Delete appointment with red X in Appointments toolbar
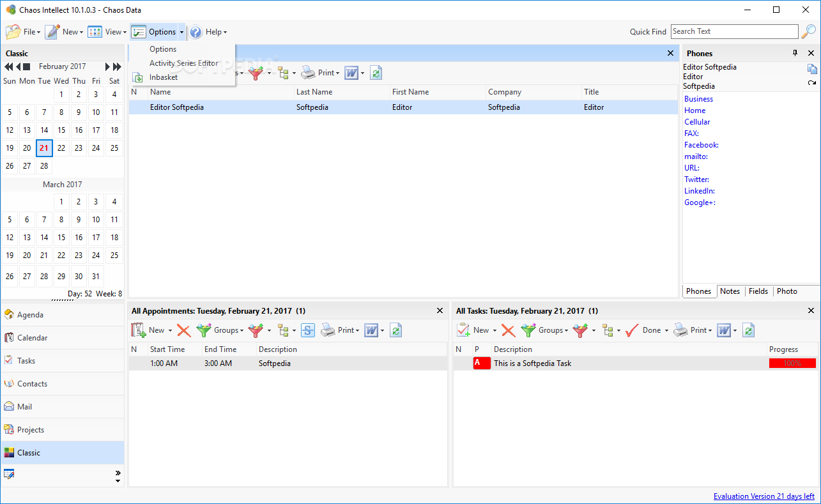Viewport: 821px width, 504px height. tap(183, 330)
